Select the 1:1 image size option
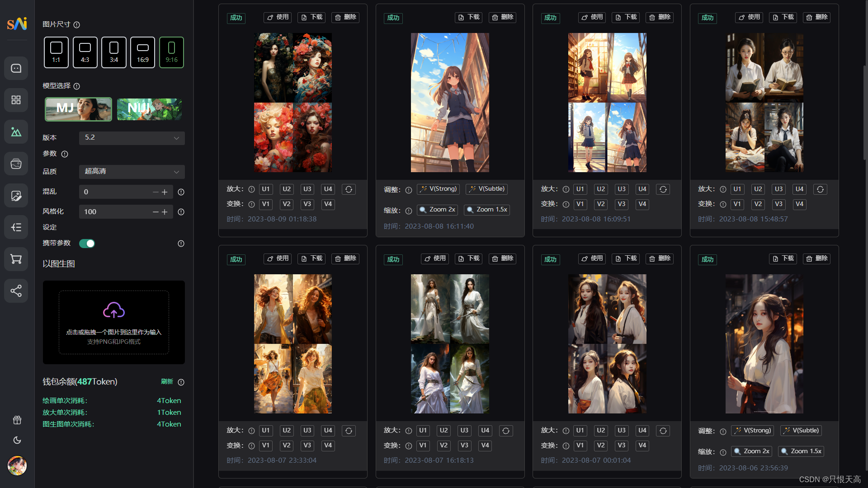The height and width of the screenshot is (488, 868). pyautogui.click(x=56, y=52)
